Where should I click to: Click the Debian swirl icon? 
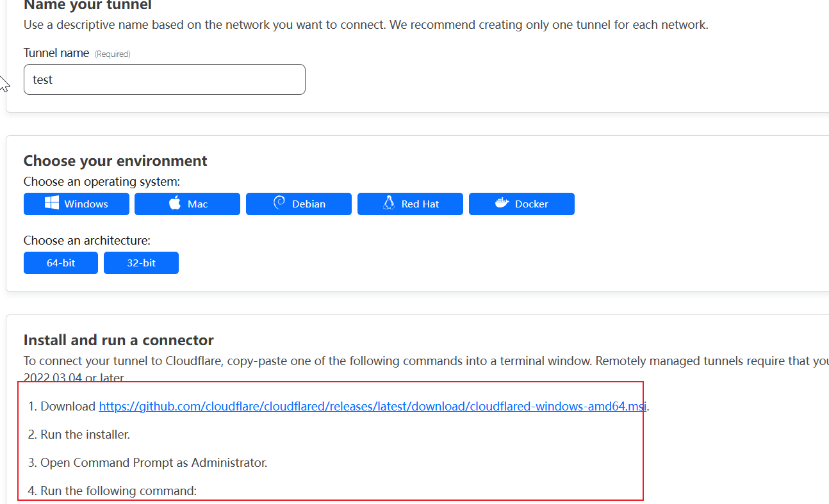279,204
